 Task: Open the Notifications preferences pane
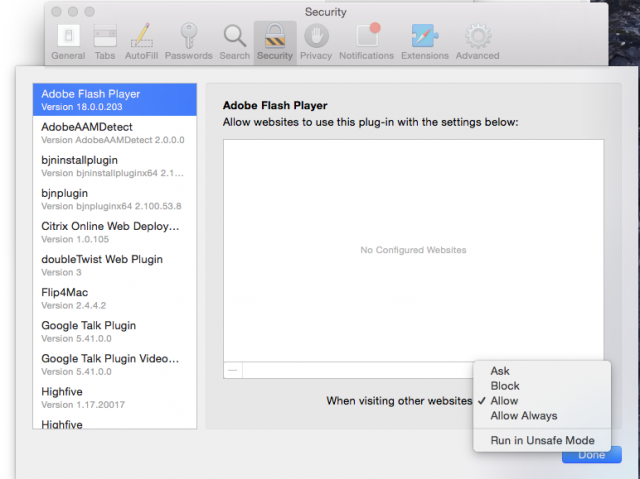point(367,42)
